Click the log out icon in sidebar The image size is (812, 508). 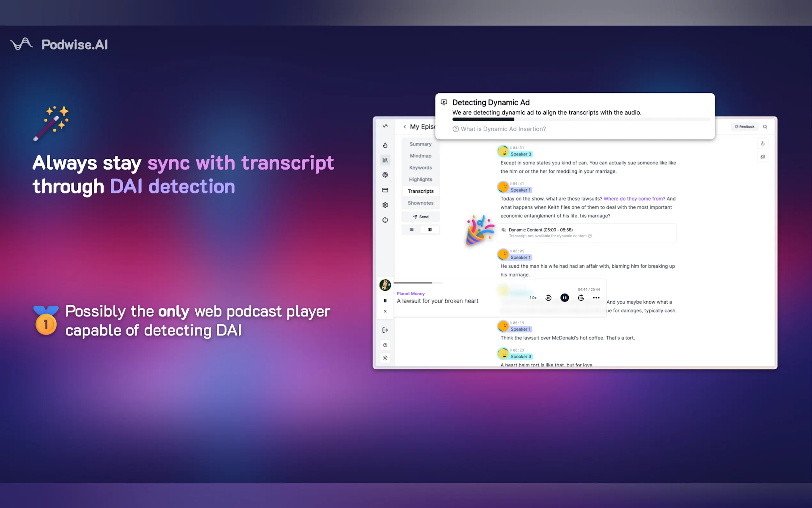coord(385,330)
